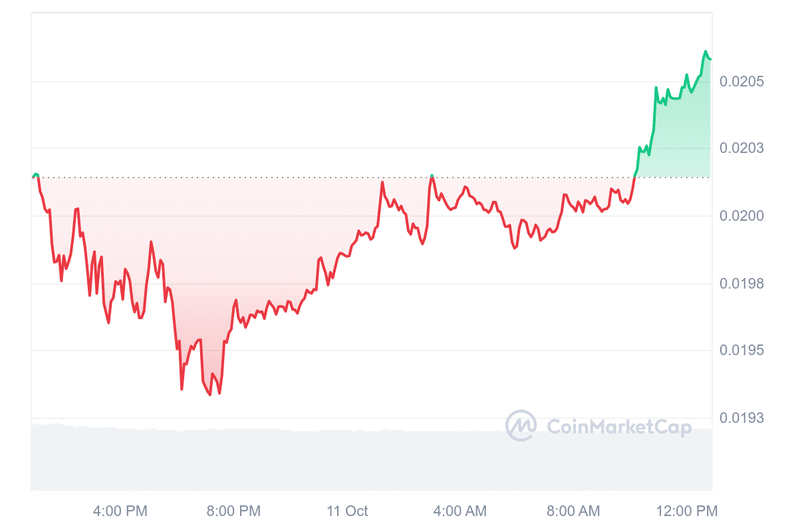Click the 8:00 AM time axis label
Screen dimensions: 798x532
click(573, 511)
